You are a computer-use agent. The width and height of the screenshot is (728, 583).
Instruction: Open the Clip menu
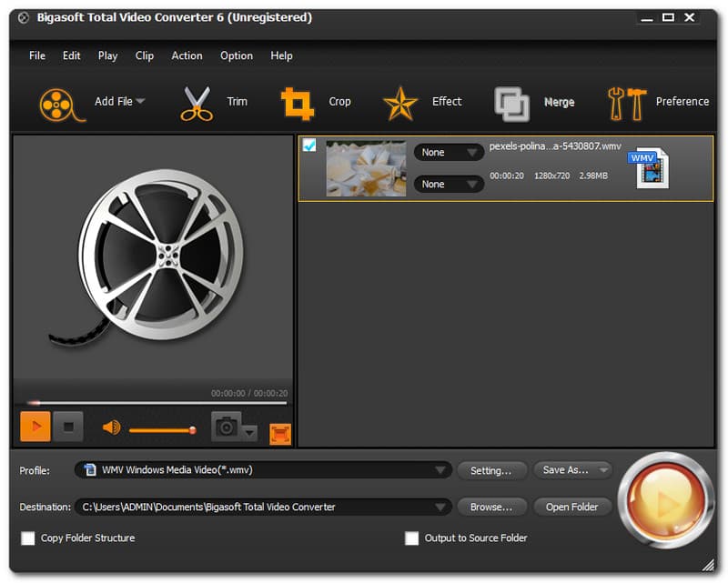pos(145,55)
